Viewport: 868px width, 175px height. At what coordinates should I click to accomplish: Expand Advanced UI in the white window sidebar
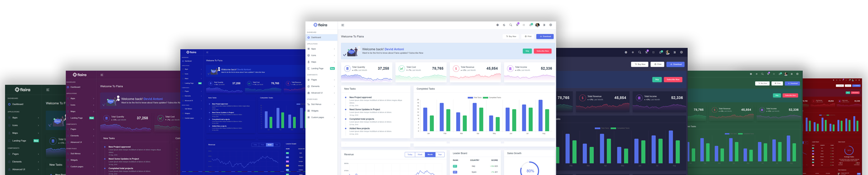point(321,93)
